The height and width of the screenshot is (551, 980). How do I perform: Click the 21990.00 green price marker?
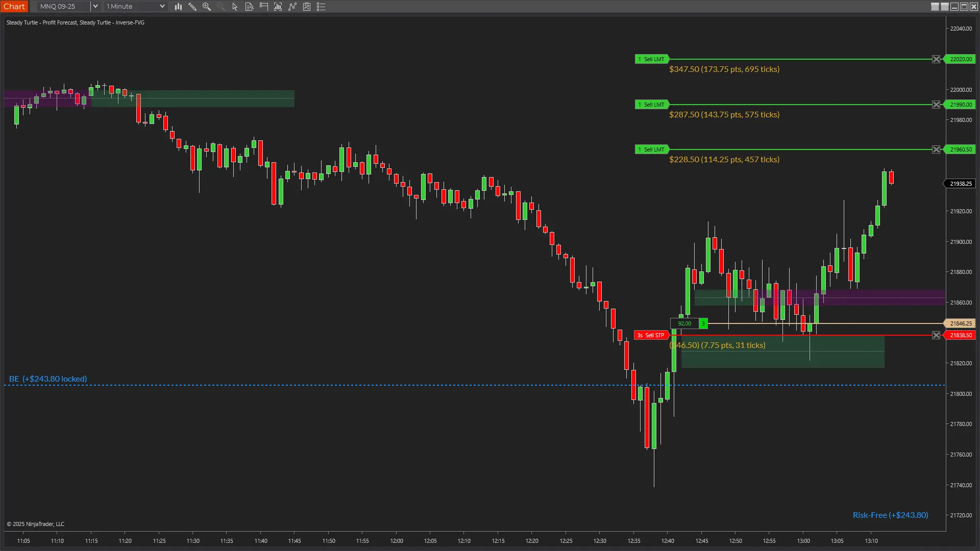(x=960, y=105)
